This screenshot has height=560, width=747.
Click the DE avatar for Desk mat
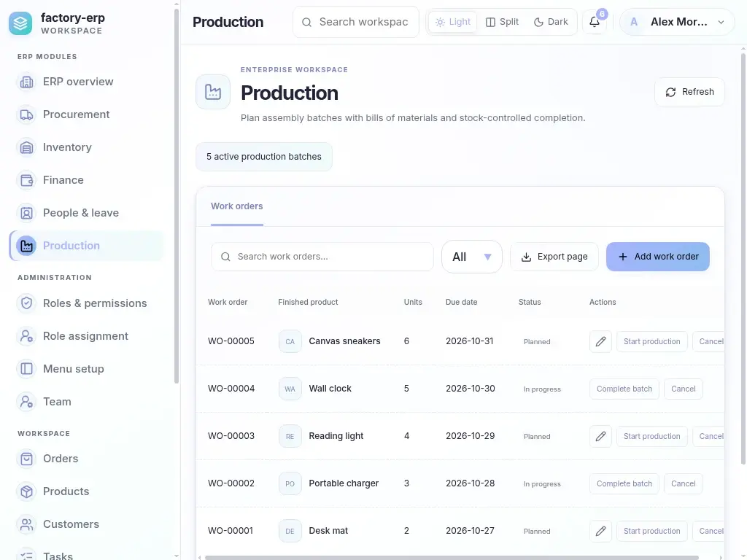click(290, 531)
